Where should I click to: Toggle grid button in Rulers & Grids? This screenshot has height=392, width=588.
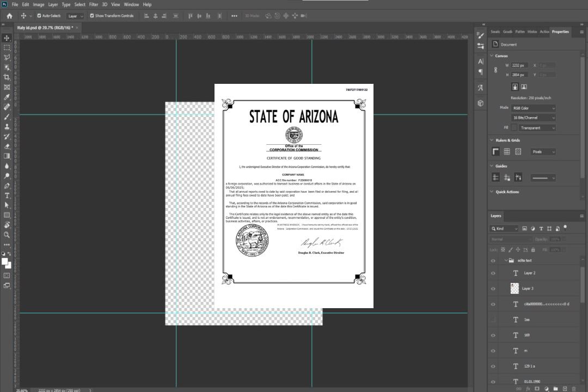coord(507,151)
